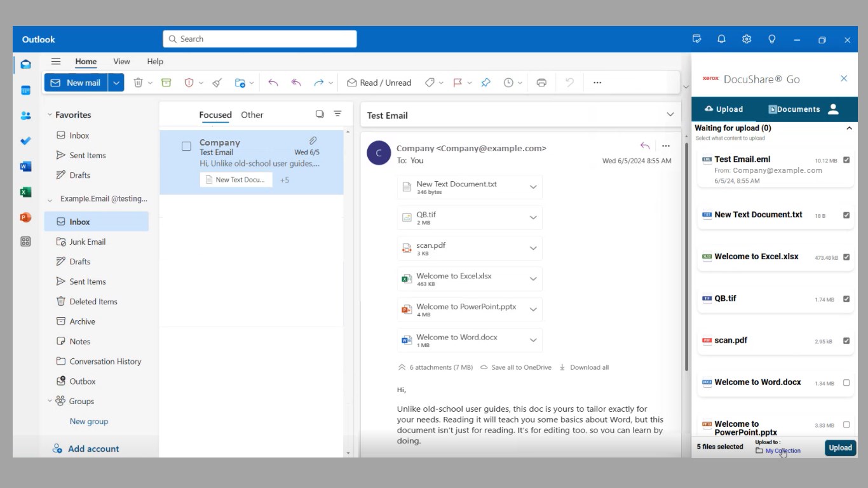Forward the message from the toolbar
868x488 pixels.
pyautogui.click(x=319, y=83)
